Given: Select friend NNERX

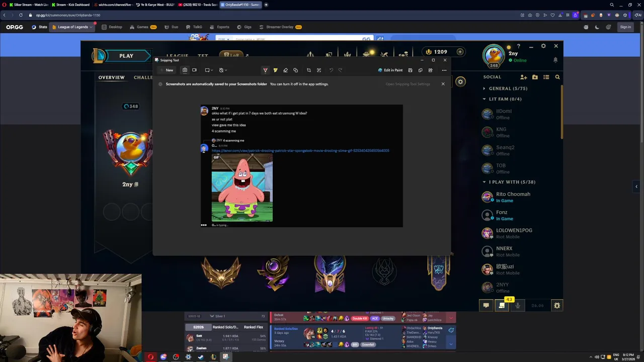Looking at the screenshot, I should (x=521, y=251).
